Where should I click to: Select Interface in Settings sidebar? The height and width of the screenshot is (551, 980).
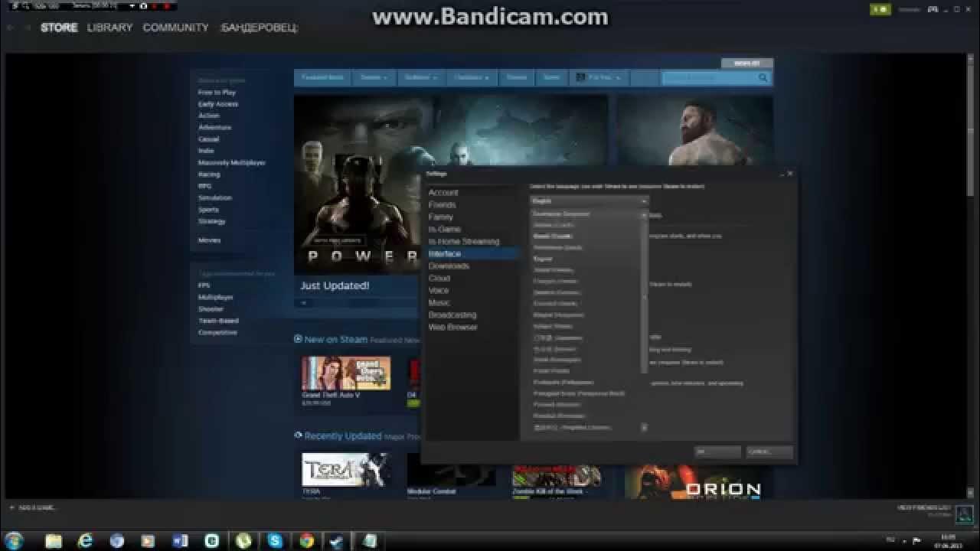444,254
